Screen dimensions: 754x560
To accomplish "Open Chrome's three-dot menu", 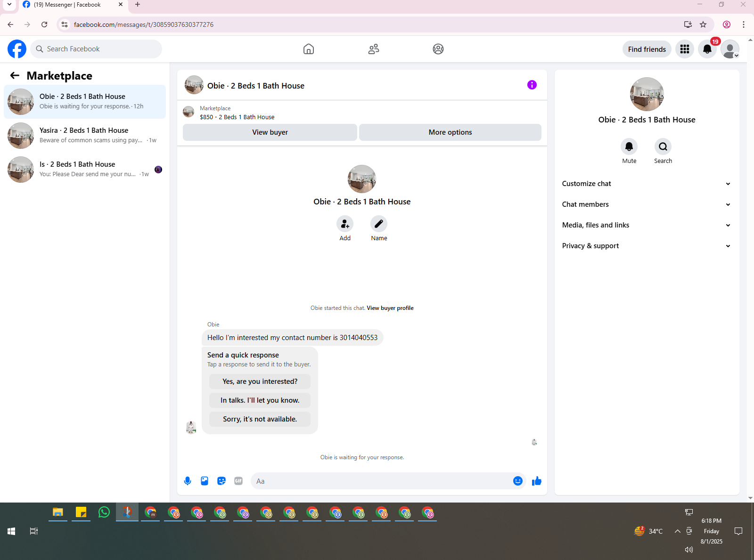I will [744, 24].
